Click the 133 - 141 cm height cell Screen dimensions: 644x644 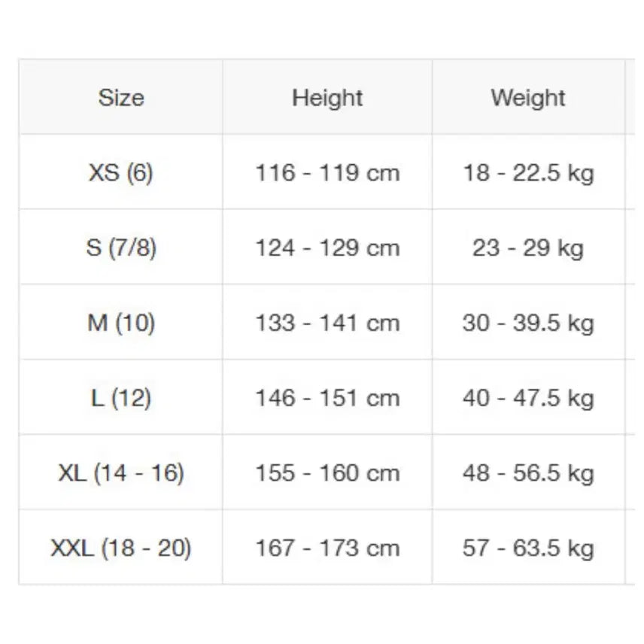[327, 323]
